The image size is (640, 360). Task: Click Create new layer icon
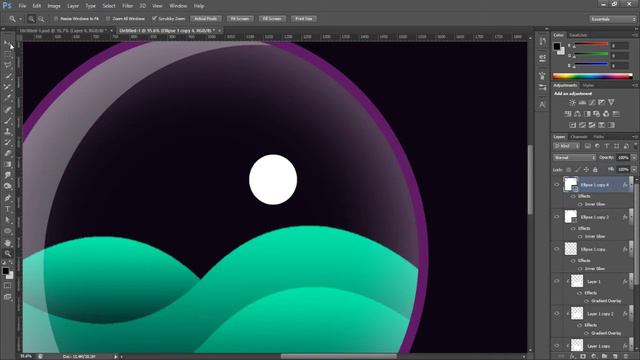click(x=615, y=357)
